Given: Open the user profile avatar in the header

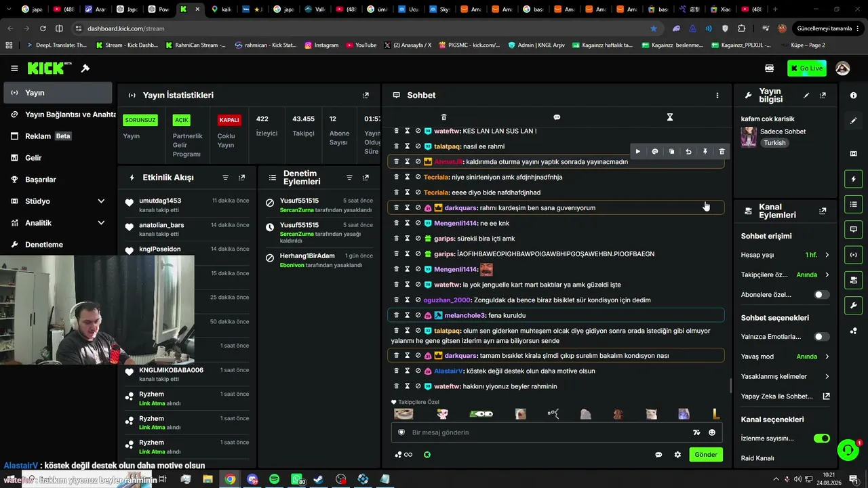Looking at the screenshot, I should click(x=843, y=68).
